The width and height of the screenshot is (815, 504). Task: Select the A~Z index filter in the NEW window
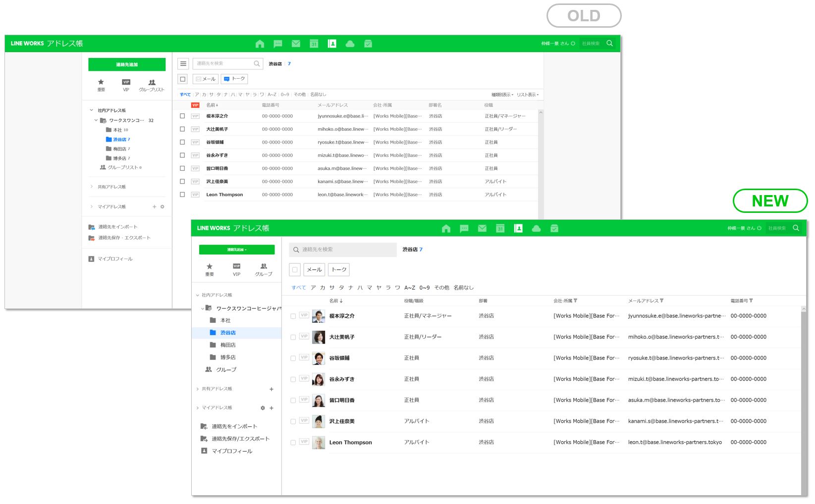click(x=409, y=288)
